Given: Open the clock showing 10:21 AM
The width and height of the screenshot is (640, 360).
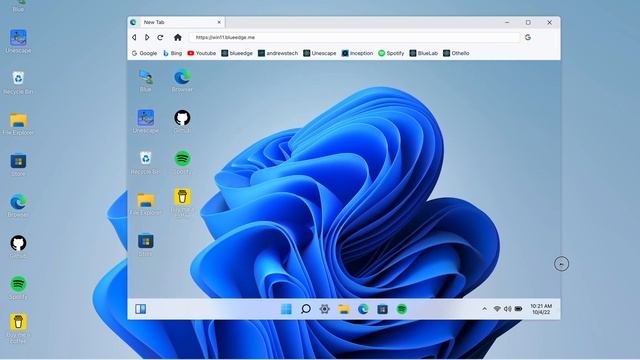Looking at the screenshot, I should tap(541, 309).
